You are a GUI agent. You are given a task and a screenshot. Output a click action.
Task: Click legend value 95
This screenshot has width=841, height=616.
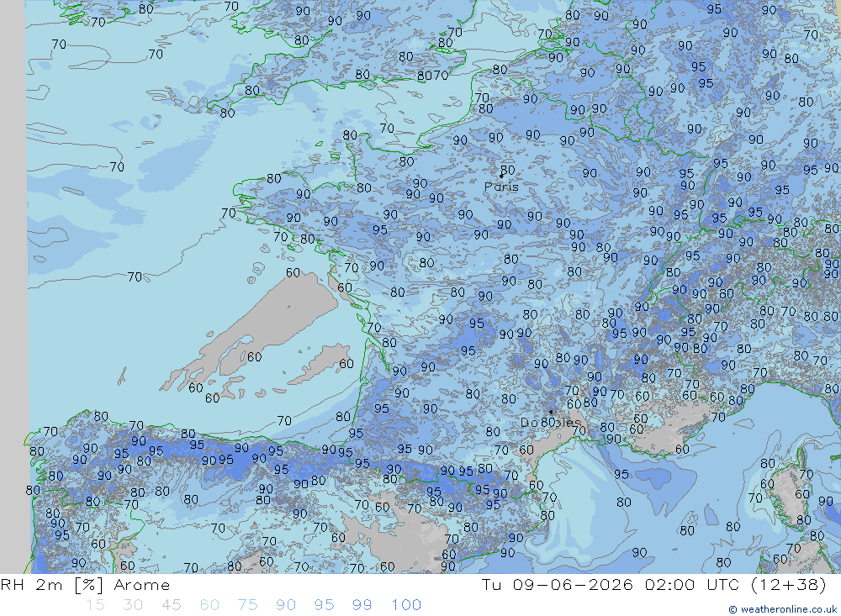(x=325, y=605)
